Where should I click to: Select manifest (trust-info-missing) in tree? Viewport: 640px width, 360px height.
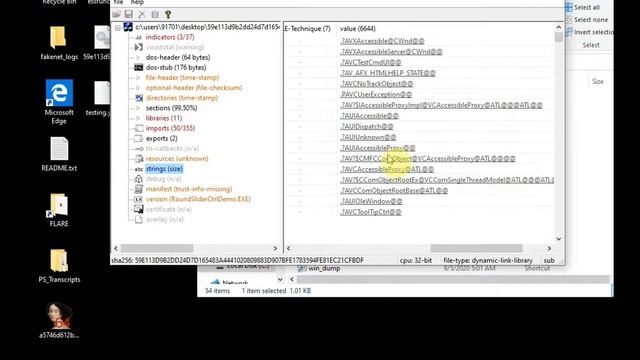coord(189,189)
